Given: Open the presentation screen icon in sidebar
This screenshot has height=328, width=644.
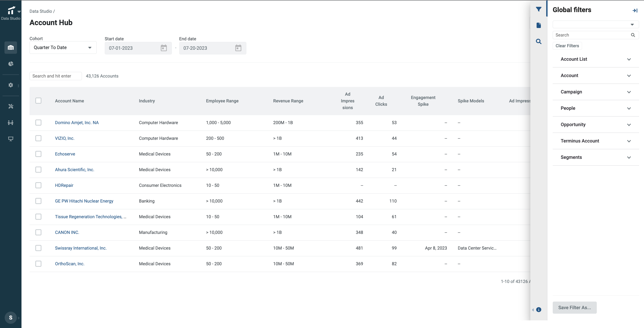Looking at the screenshot, I should pyautogui.click(x=11, y=139).
